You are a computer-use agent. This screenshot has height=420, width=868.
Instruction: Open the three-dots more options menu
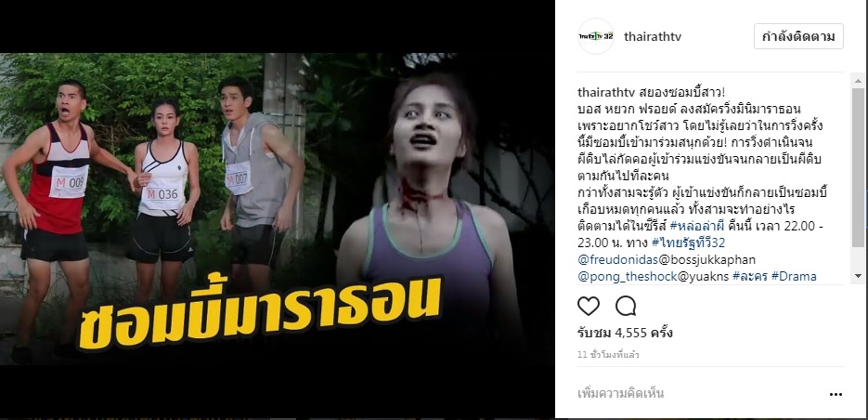point(836,395)
